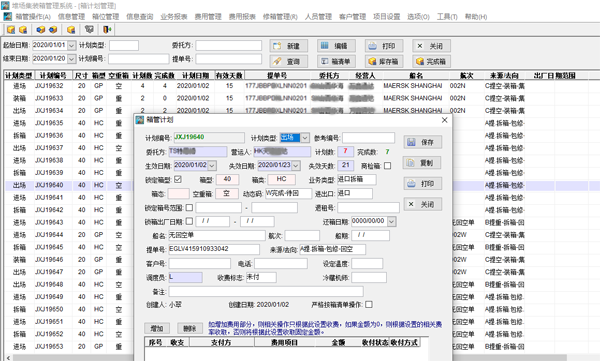Open the 费用管理 menu
600x361 pixels.
tap(208, 16)
